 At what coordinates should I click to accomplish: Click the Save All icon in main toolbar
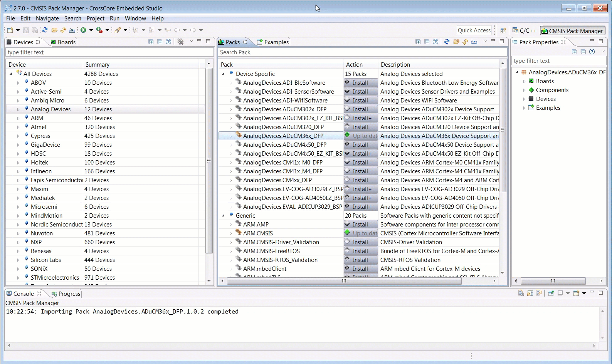[x=35, y=30]
